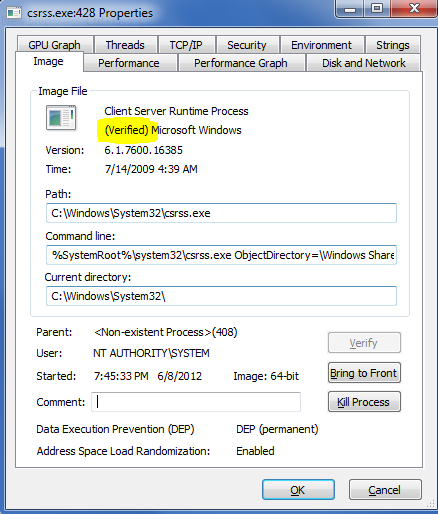Switch to the Performance tab

pyautogui.click(x=129, y=63)
